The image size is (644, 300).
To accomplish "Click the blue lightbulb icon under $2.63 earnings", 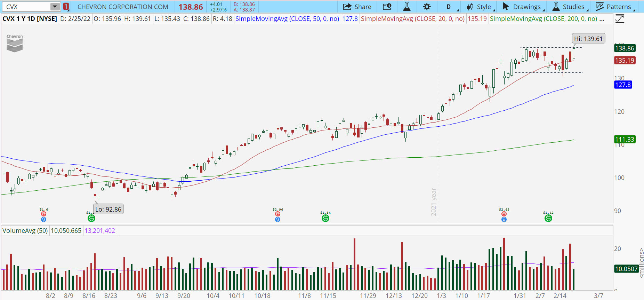I will tap(504, 219).
